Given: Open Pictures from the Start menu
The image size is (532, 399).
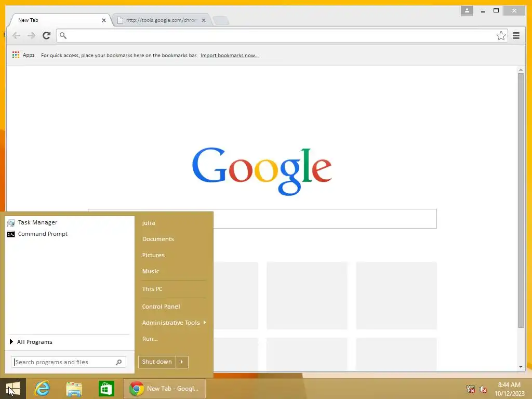Looking at the screenshot, I should (x=153, y=255).
